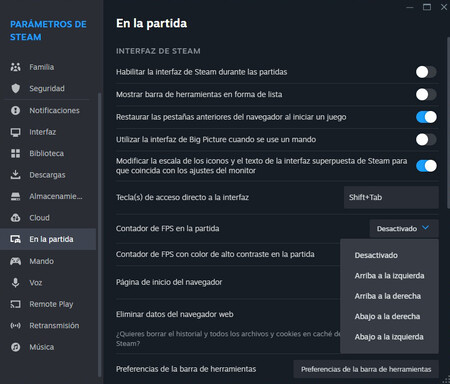The image size is (450, 384).
Task: Click the Voz microphone icon
Action: click(15, 283)
